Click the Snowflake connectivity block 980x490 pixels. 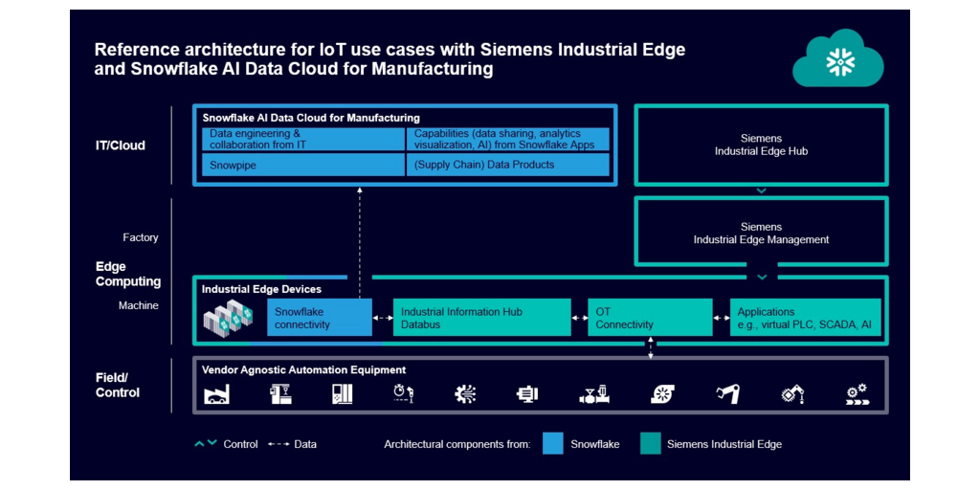320,319
